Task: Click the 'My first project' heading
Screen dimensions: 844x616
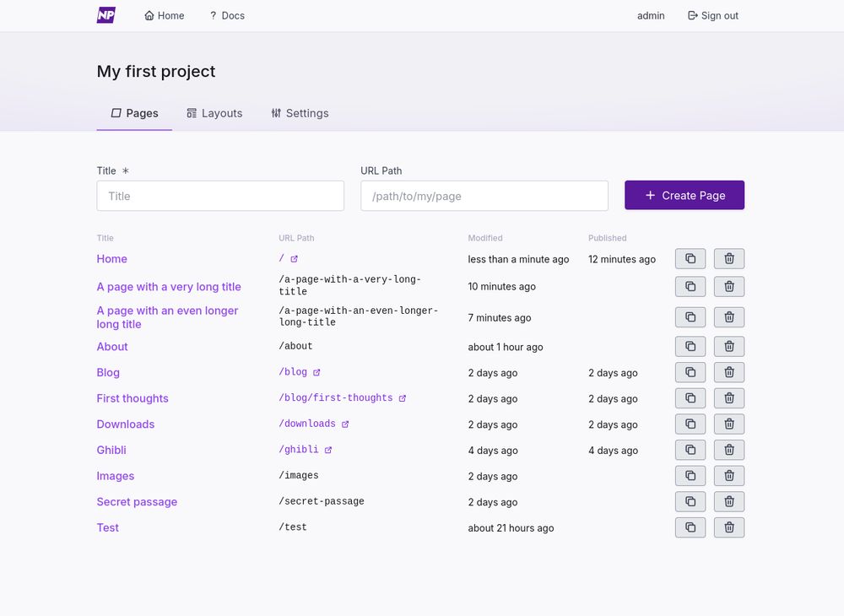Action: tap(156, 71)
